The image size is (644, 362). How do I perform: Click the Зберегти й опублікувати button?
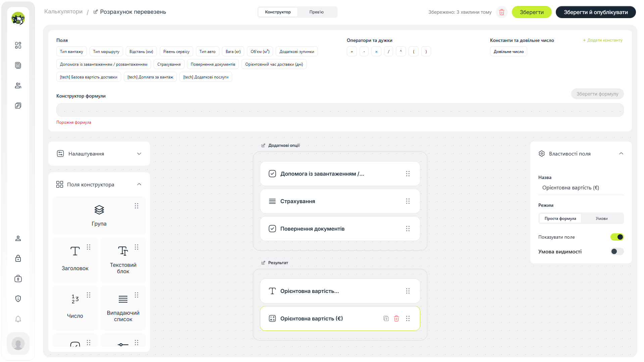[596, 12]
